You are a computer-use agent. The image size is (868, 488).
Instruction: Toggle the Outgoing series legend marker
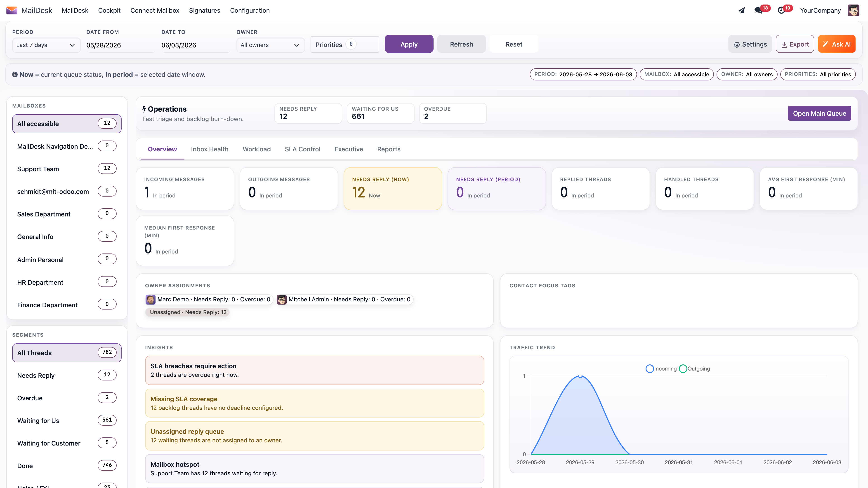(x=683, y=369)
